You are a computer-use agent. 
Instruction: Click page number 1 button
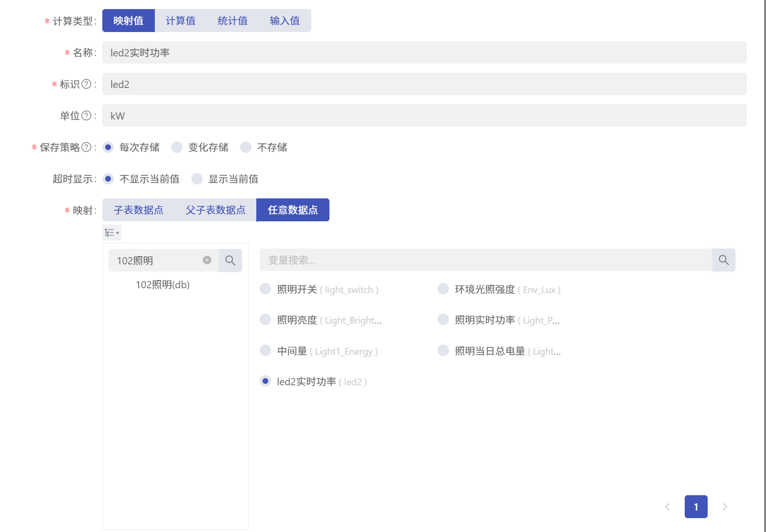point(696,507)
